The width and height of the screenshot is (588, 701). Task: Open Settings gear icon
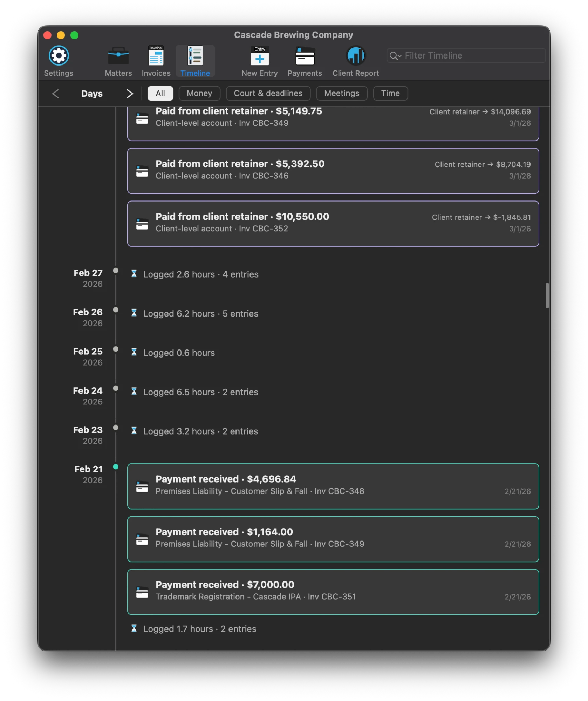(x=59, y=56)
